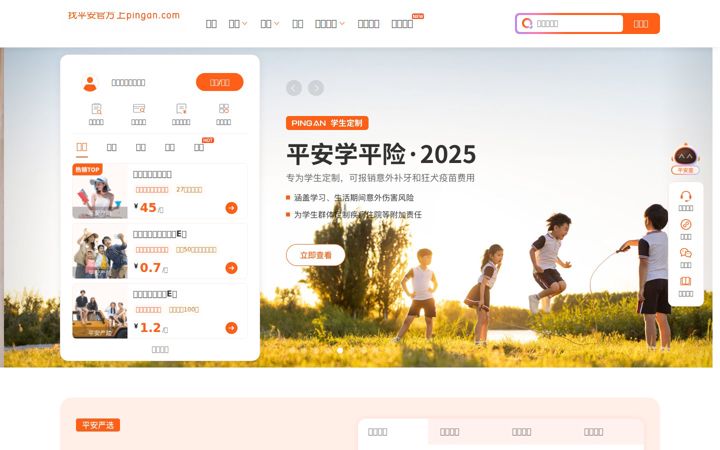Click the orange login/register button
Viewport: 720px width, 450px height.
tap(219, 82)
